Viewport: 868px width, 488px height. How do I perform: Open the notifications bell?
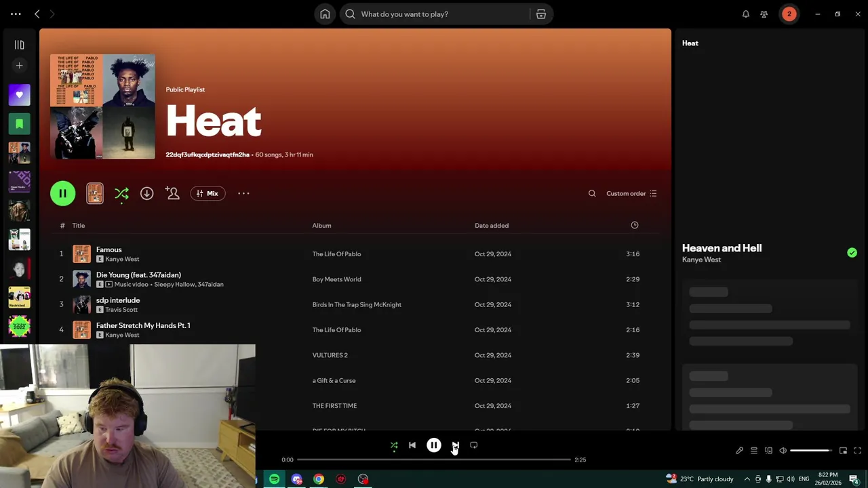[x=746, y=14]
